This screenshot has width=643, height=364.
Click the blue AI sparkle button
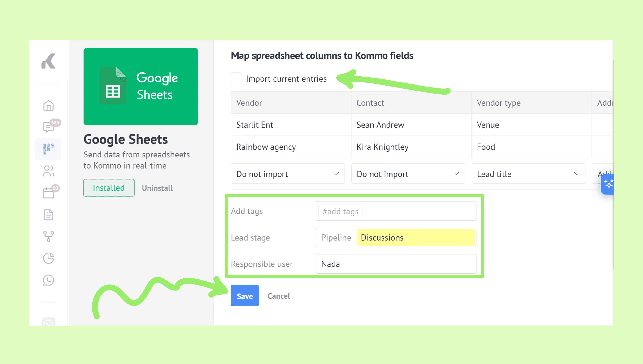[608, 184]
